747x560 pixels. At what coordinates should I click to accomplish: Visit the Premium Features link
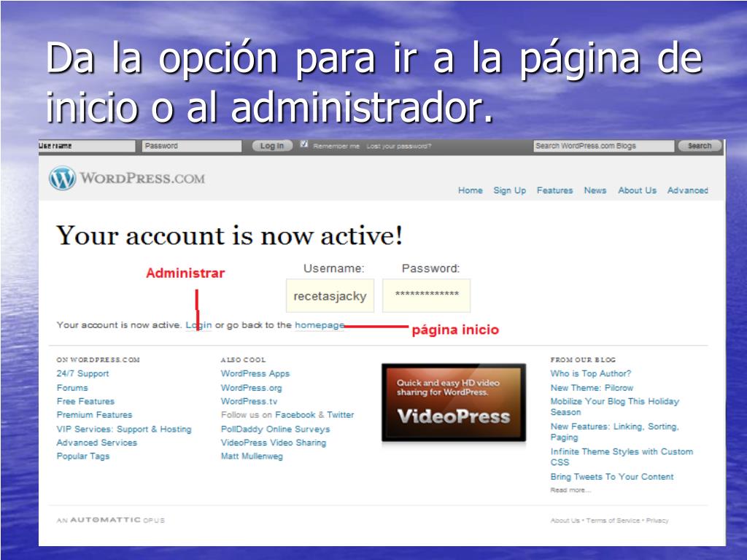click(94, 415)
